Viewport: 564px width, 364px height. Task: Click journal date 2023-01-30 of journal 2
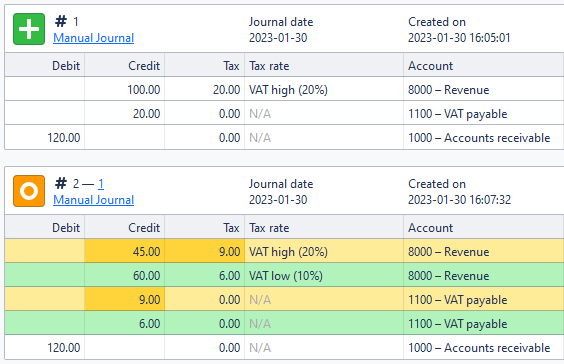pyautogui.click(x=278, y=200)
